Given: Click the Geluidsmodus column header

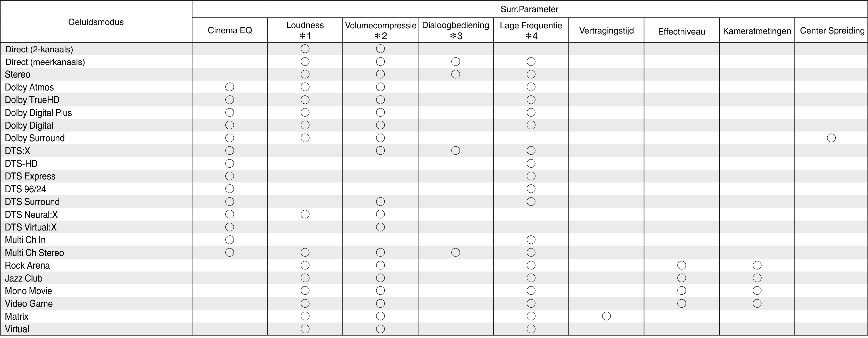Looking at the screenshot, I should pyautogui.click(x=96, y=22).
